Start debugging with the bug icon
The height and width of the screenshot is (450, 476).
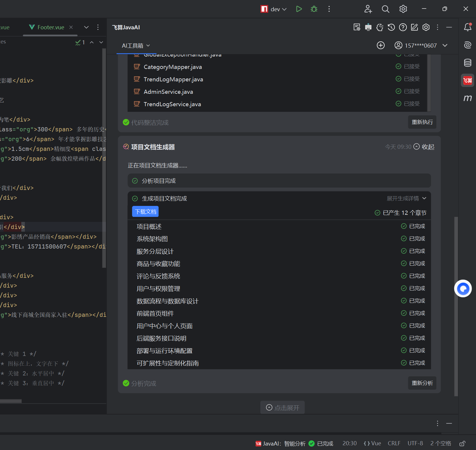[314, 9]
